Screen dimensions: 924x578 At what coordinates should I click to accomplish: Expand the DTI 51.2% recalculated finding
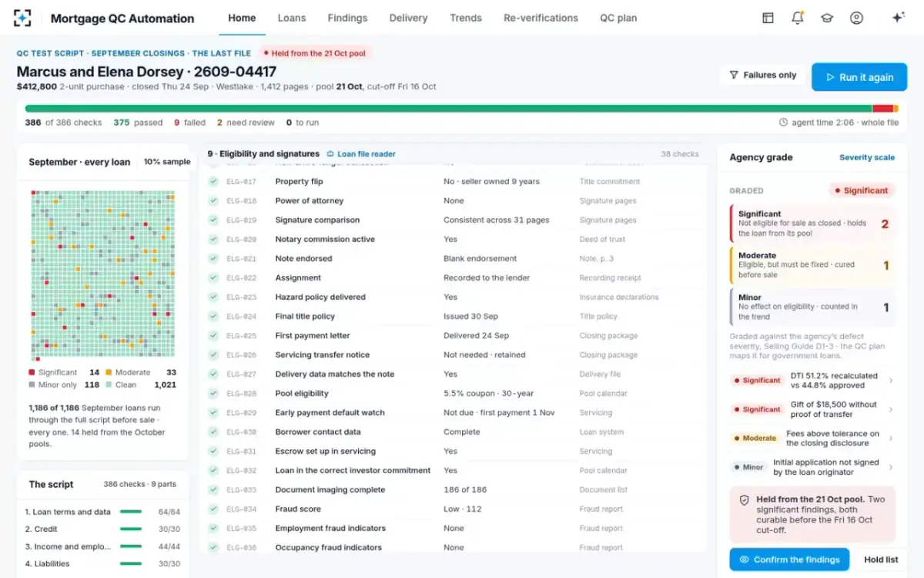[812, 381]
